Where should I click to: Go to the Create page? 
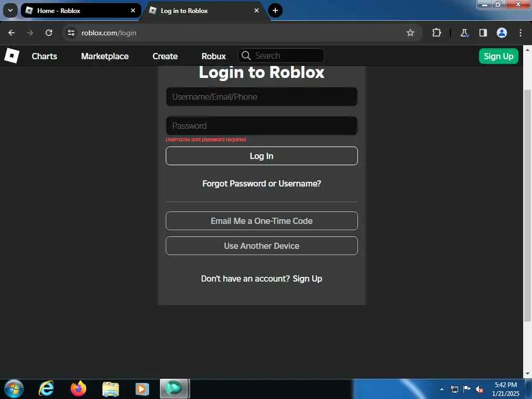[x=165, y=56]
